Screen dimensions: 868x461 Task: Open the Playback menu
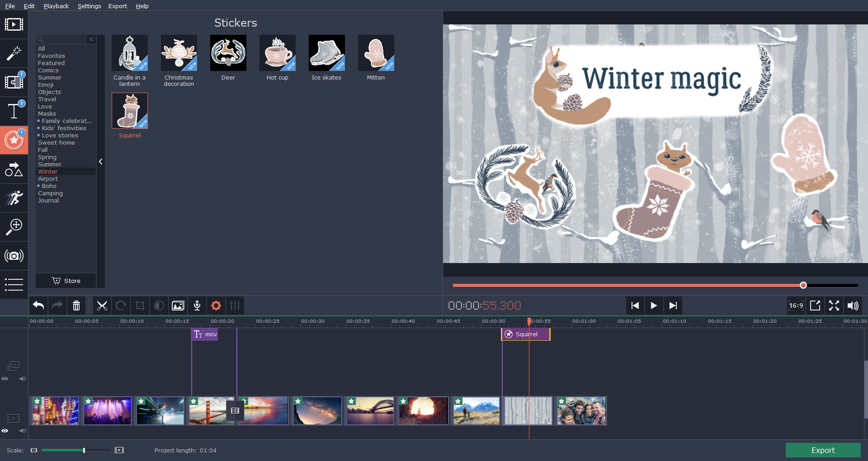[56, 6]
